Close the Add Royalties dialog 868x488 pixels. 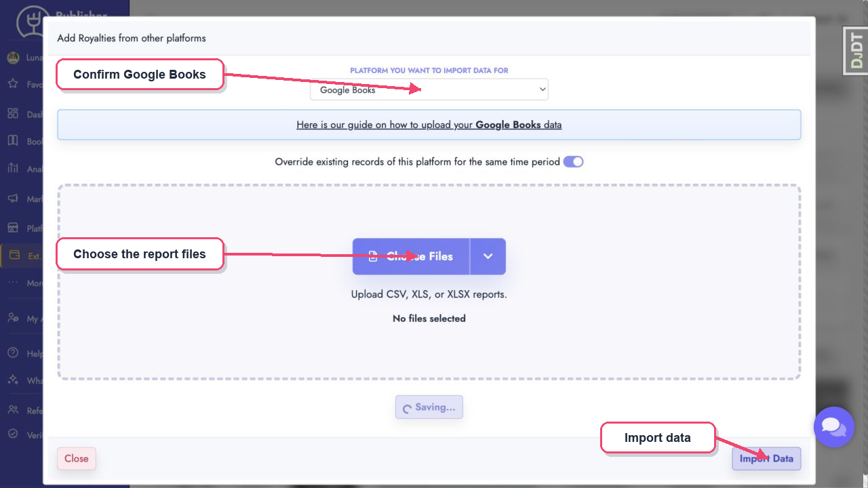(x=77, y=459)
